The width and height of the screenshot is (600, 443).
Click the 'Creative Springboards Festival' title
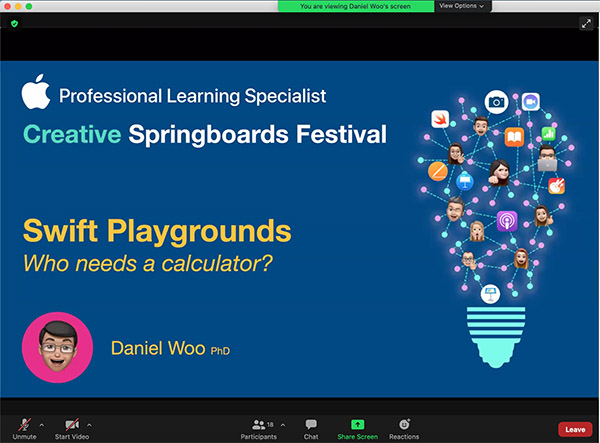click(x=205, y=135)
